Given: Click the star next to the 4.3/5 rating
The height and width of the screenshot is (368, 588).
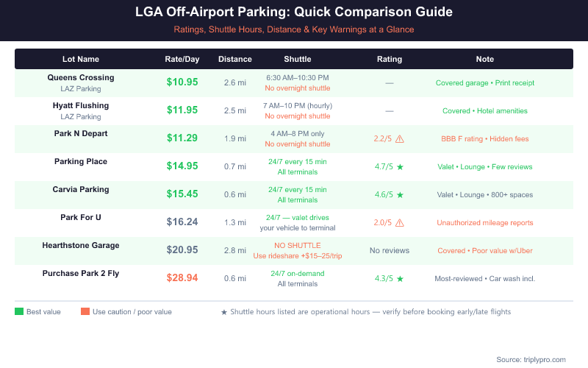Looking at the screenshot, I should click(x=400, y=279).
